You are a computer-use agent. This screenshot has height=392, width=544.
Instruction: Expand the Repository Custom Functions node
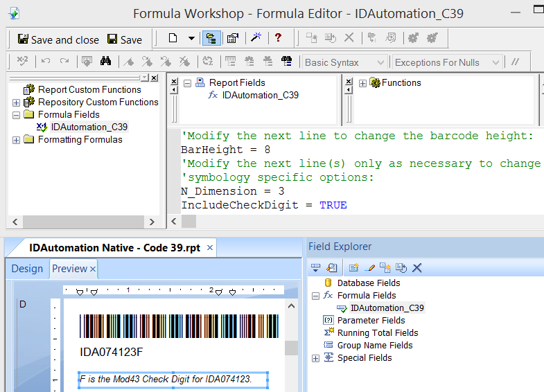click(x=16, y=103)
